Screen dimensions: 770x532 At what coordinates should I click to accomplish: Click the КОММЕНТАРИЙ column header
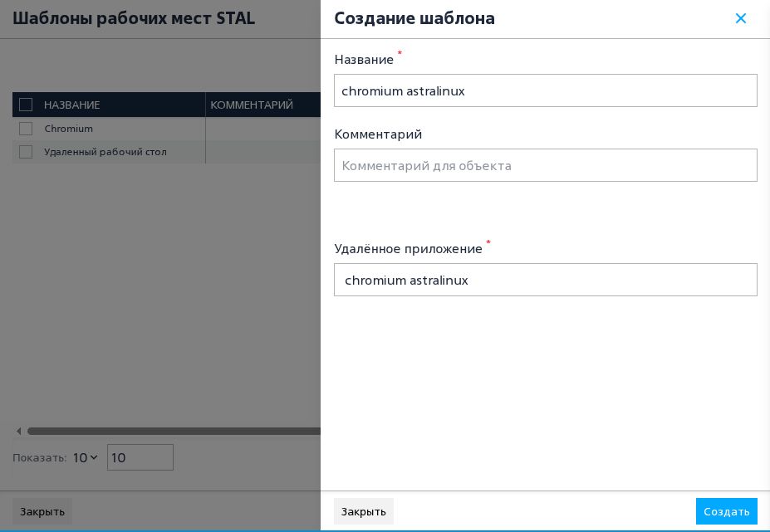(x=252, y=105)
